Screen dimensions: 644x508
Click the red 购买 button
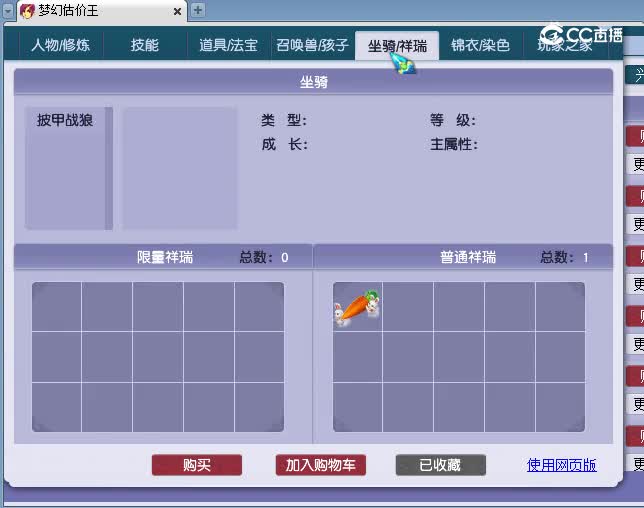197,465
